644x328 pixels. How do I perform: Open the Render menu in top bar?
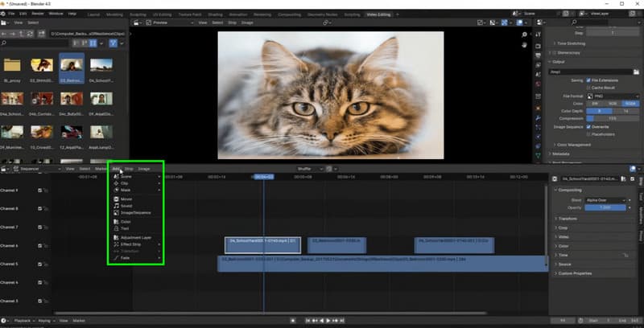click(38, 14)
